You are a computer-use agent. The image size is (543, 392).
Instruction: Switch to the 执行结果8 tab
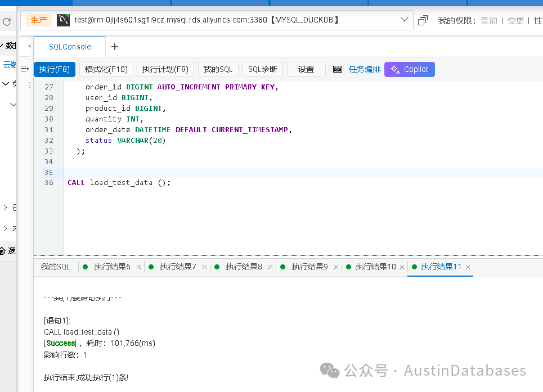244,267
